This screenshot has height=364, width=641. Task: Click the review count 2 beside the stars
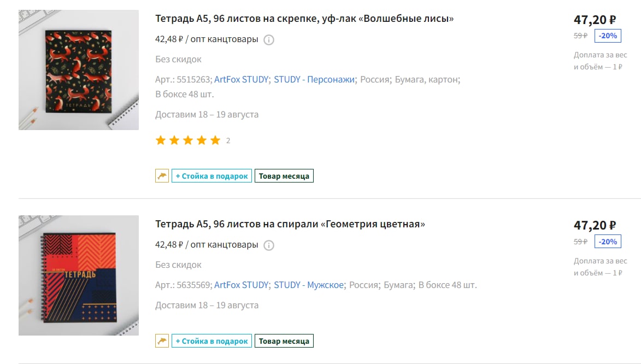228,140
